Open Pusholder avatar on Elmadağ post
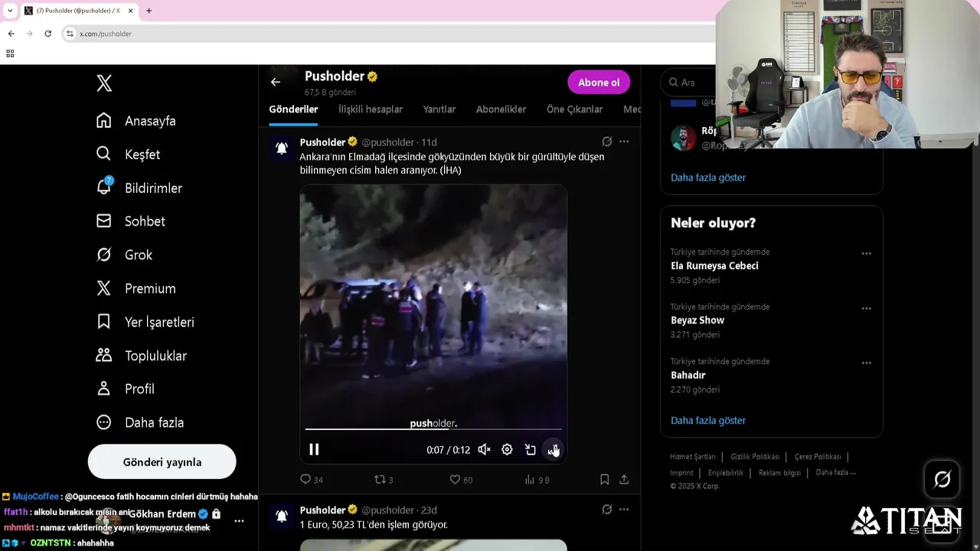 click(282, 148)
